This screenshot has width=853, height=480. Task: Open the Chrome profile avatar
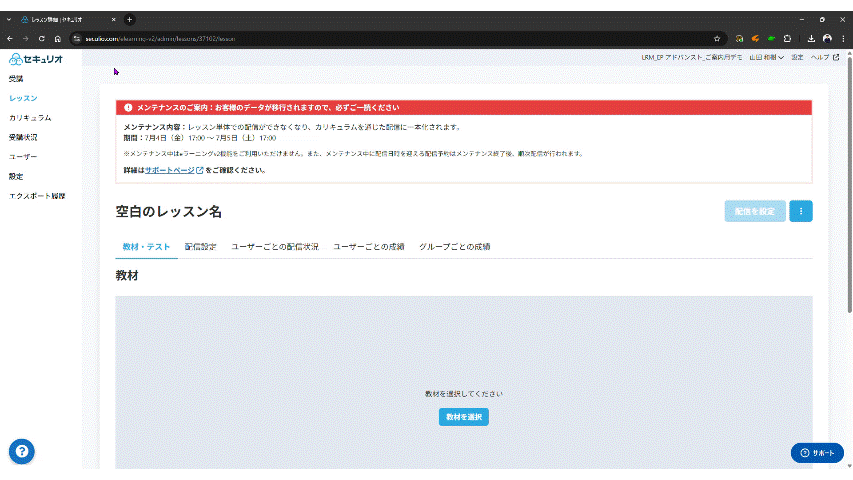click(x=827, y=39)
